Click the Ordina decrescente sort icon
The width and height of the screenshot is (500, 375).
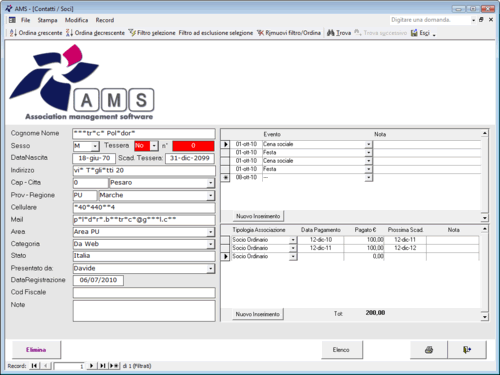(x=69, y=33)
